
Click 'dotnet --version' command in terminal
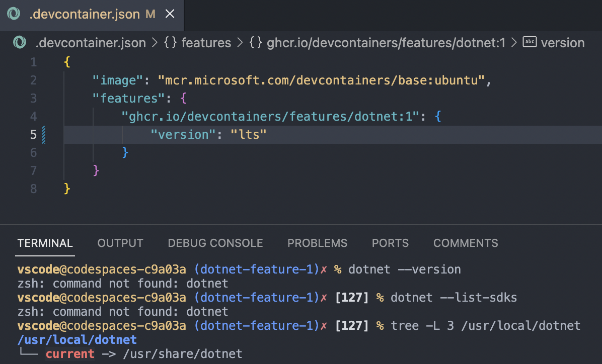[x=405, y=269]
